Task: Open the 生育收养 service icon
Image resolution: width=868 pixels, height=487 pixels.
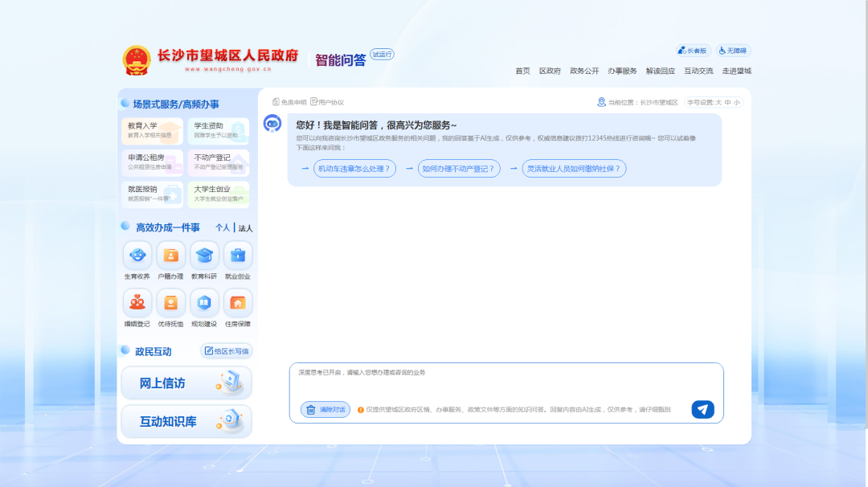Action: [137, 256]
